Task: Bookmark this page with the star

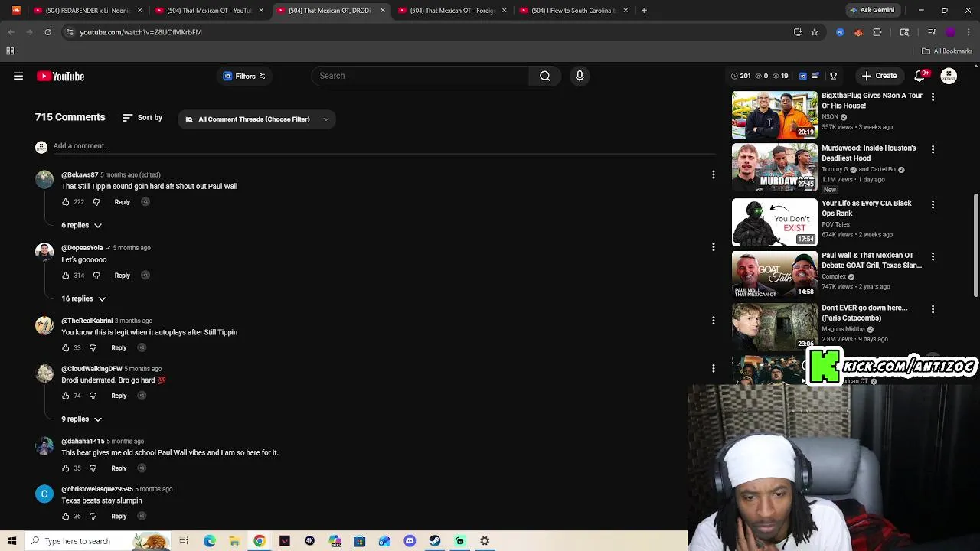Action: [x=815, y=32]
